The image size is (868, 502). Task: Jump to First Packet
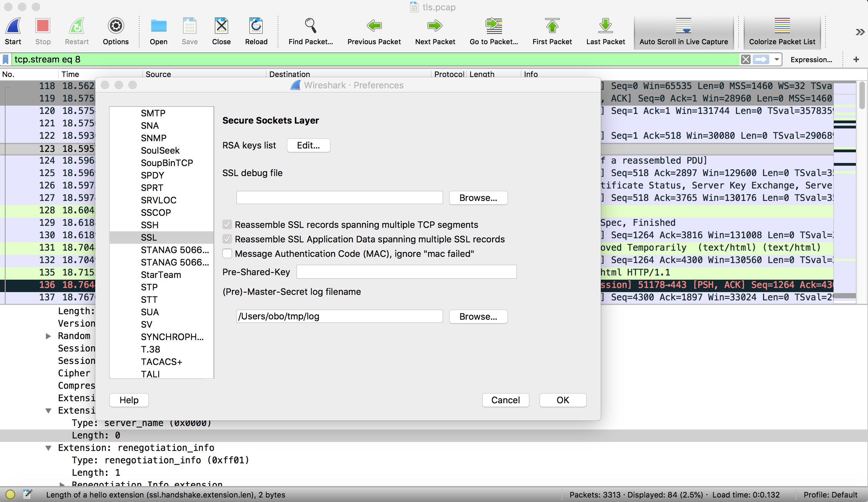[x=552, y=26]
